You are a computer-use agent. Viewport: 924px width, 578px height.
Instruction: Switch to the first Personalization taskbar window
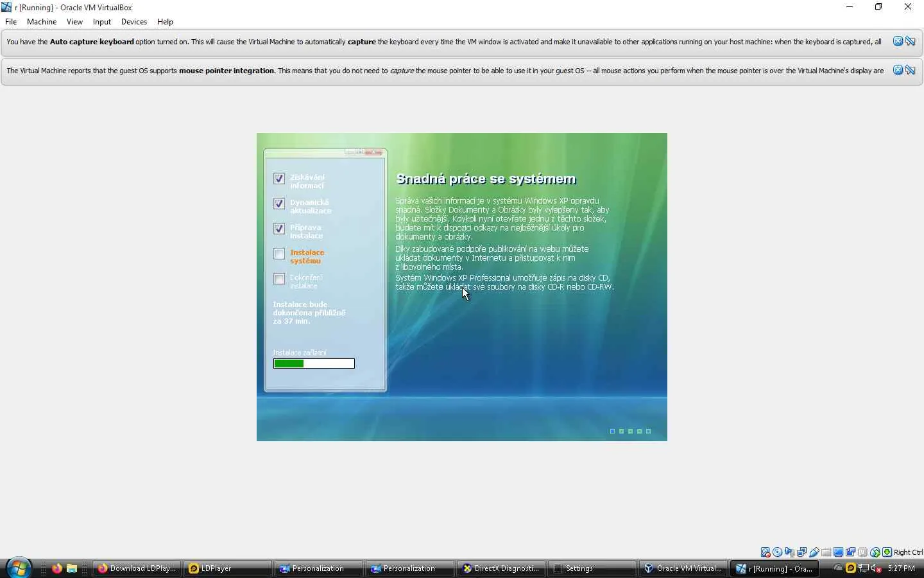click(320, 568)
